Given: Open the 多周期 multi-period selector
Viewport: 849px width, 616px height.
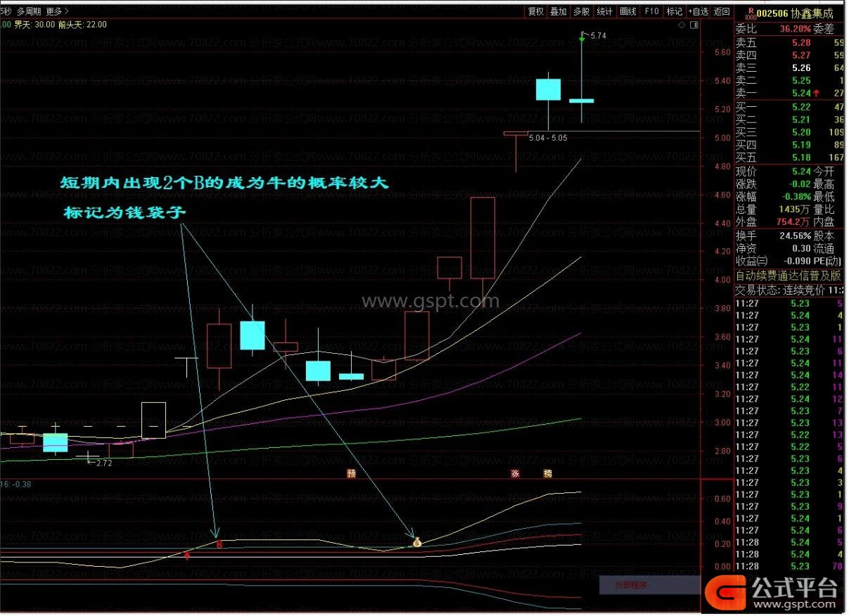Looking at the screenshot, I should tap(29, 11).
